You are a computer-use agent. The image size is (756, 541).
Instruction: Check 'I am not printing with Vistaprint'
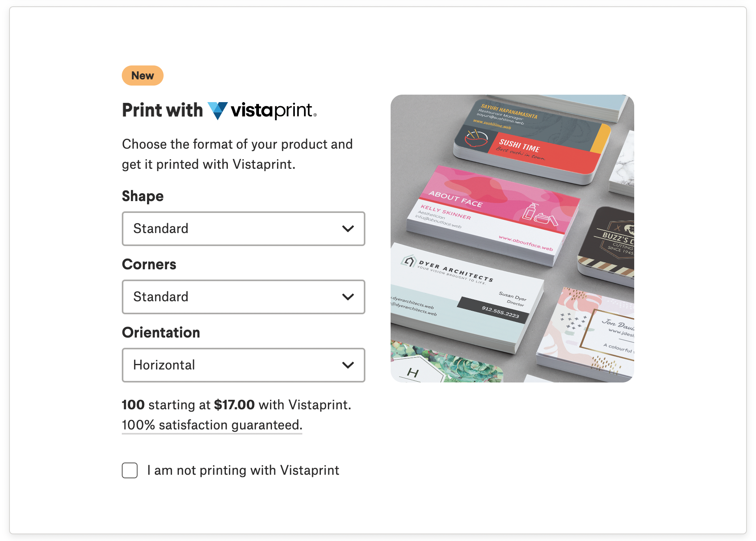130,470
